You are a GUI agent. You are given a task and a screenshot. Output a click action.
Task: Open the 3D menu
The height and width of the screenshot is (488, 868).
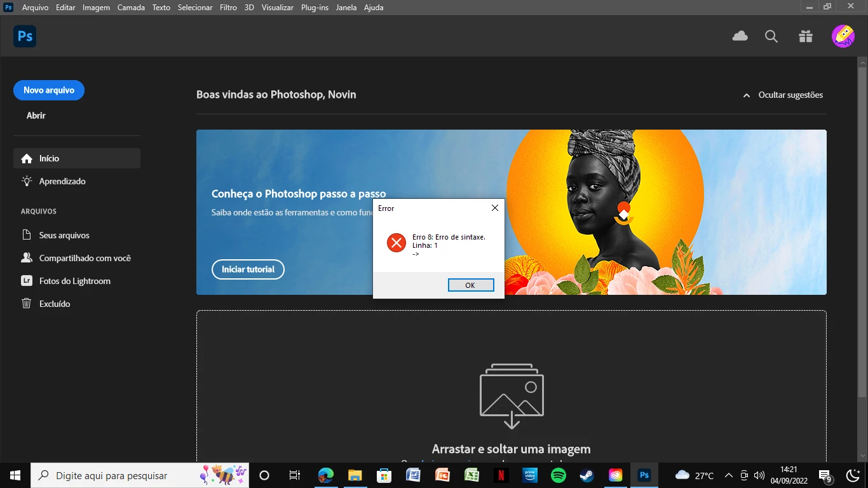(x=249, y=8)
